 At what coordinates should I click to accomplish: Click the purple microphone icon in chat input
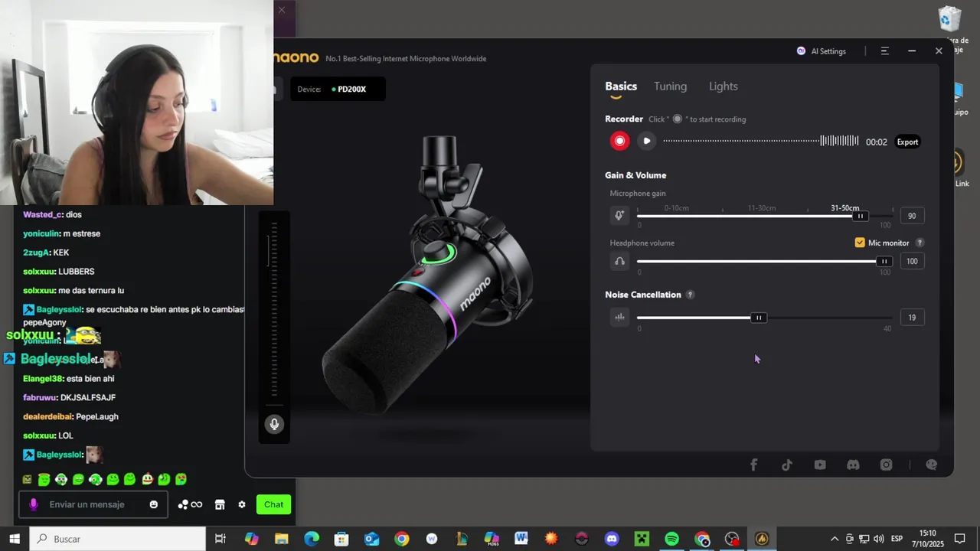(x=34, y=504)
